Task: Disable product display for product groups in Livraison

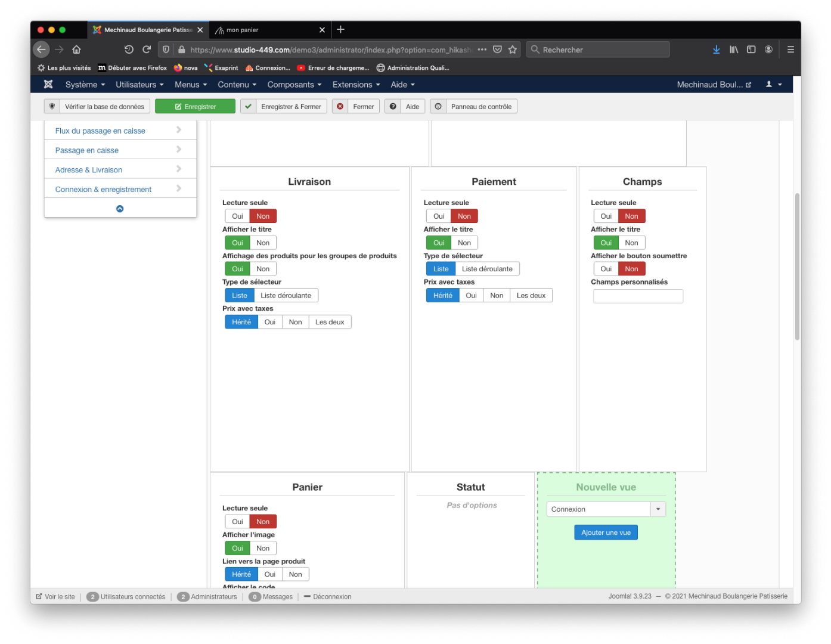Action: 263,269
